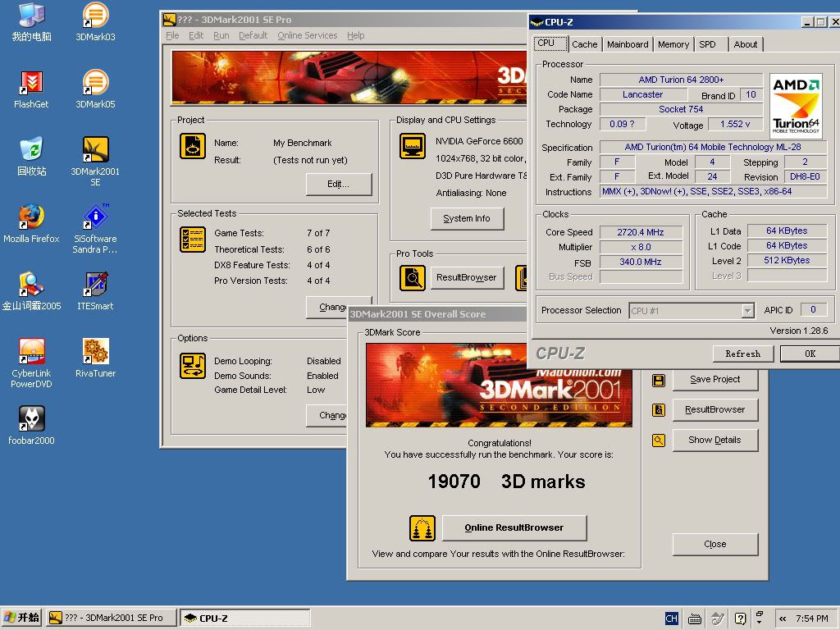Click the Show Details button

[x=715, y=441]
